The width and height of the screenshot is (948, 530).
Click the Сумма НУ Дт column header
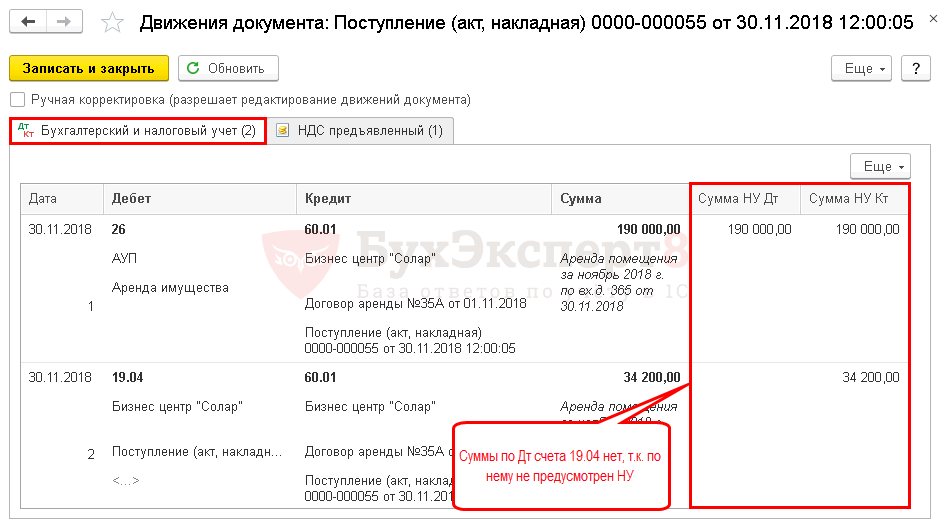click(x=738, y=199)
